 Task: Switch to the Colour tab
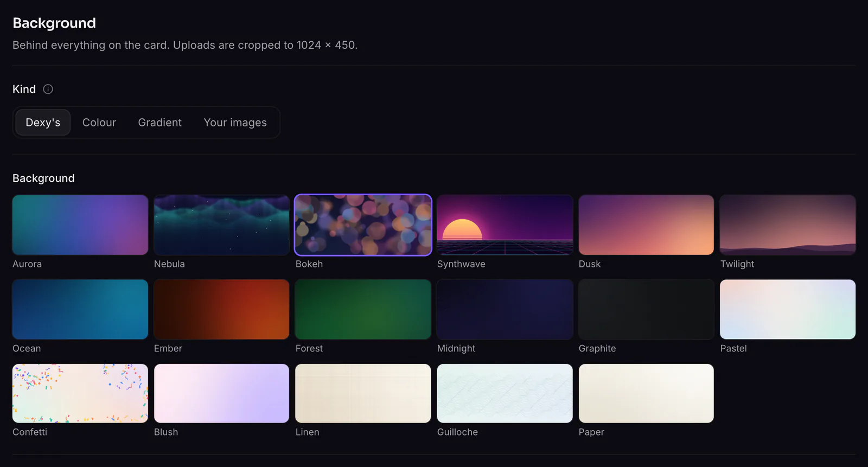tap(99, 123)
